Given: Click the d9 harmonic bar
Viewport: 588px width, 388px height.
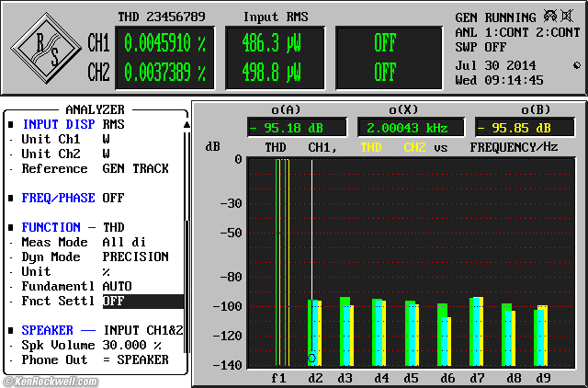Looking at the screenshot, I should pyautogui.click(x=541, y=336).
